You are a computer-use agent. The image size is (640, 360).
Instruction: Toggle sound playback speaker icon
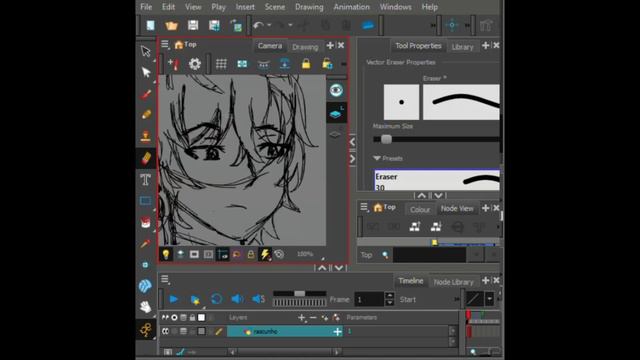click(237, 299)
